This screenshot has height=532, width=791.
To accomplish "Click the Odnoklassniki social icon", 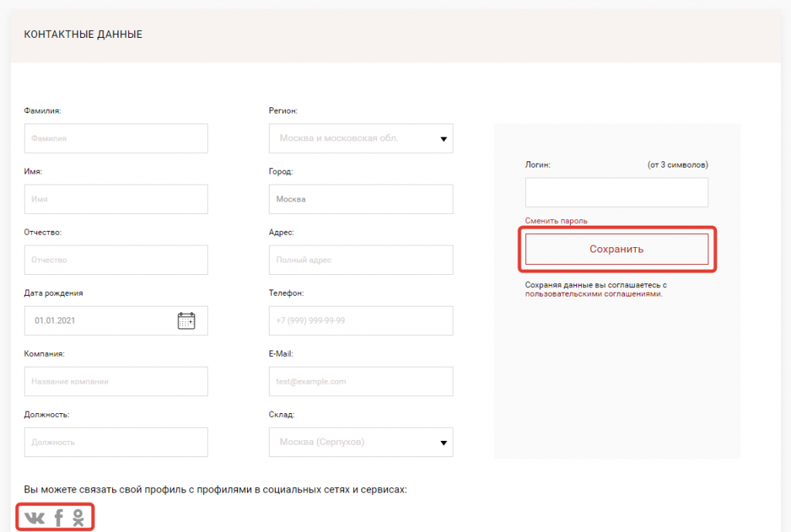I will pos(78,517).
